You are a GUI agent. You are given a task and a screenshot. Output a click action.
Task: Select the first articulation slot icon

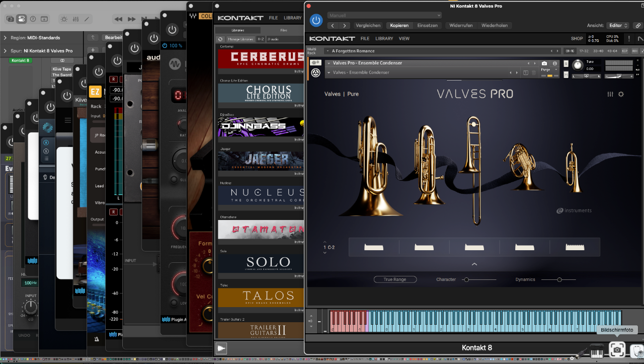[374, 247]
